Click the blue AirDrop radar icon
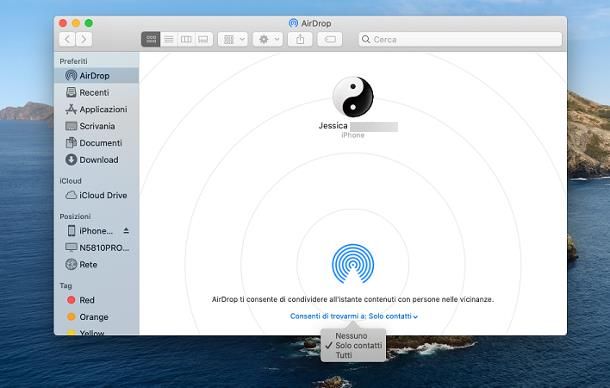Screen dimensions: 610x388 353,263
